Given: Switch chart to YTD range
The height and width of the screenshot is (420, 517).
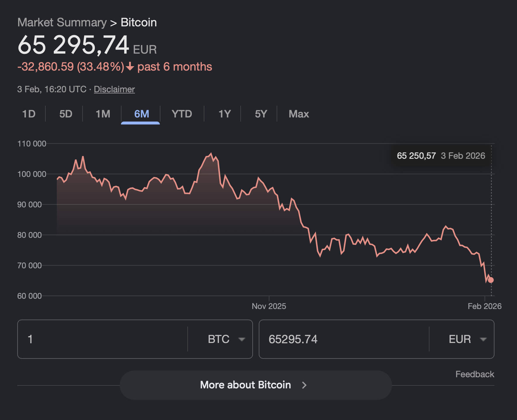Looking at the screenshot, I should [182, 114].
